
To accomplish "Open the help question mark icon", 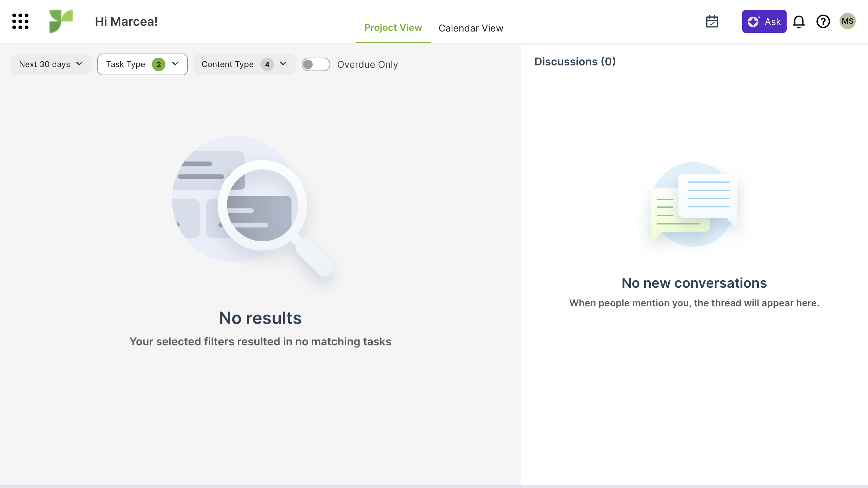I will click(823, 21).
